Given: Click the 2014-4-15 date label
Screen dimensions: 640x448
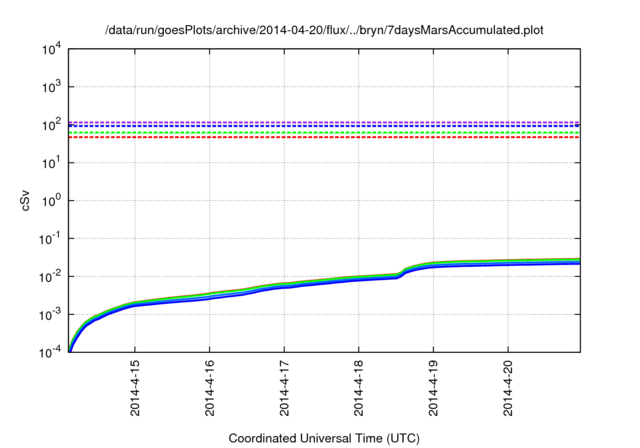Looking at the screenshot, I should pos(135,388).
